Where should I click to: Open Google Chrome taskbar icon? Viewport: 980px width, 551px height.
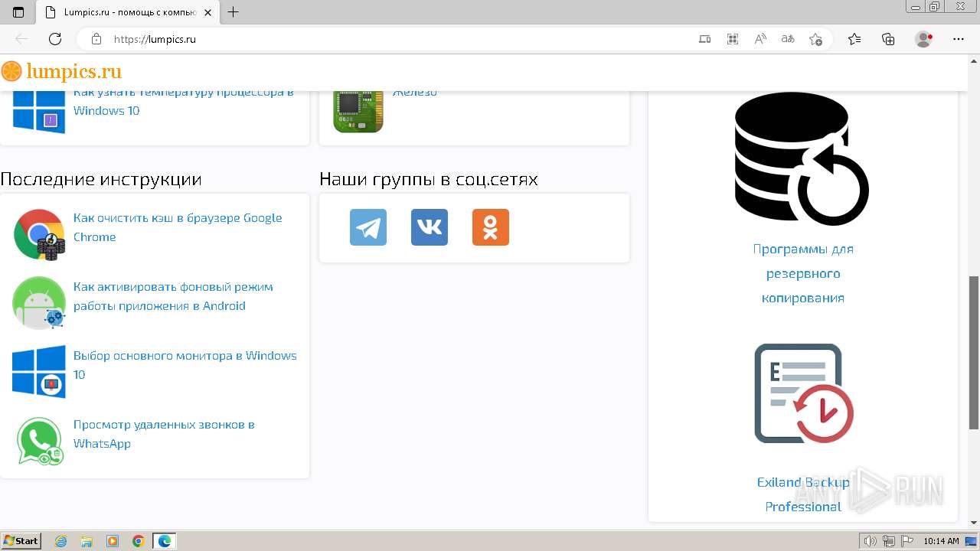pyautogui.click(x=139, y=541)
